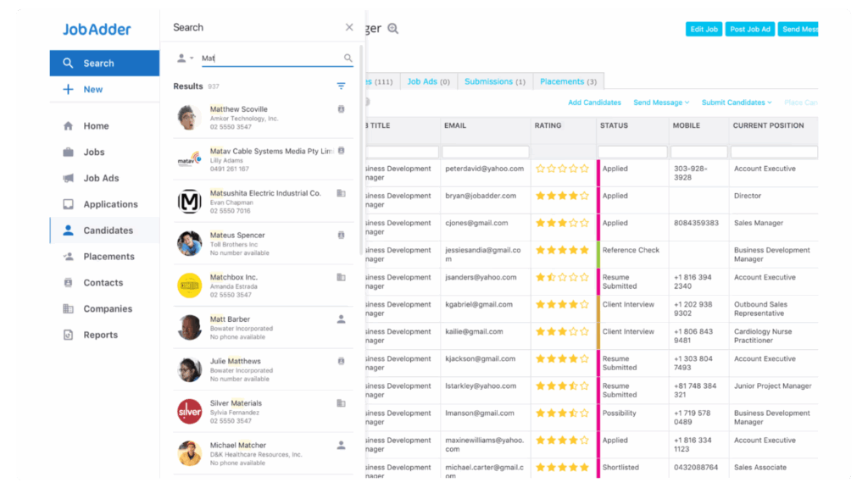Click the Companies building icon

(68, 309)
